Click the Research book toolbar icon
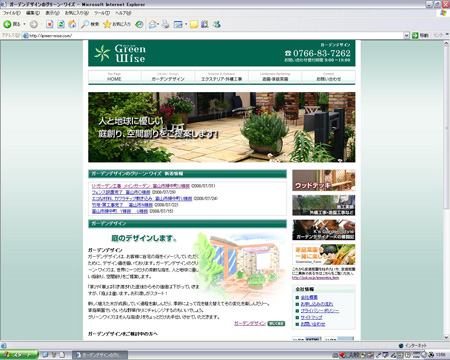The image size is (450, 360). point(205,24)
